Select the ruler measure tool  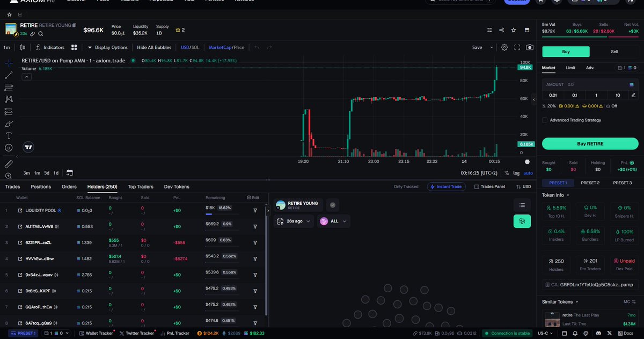click(9, 163)
